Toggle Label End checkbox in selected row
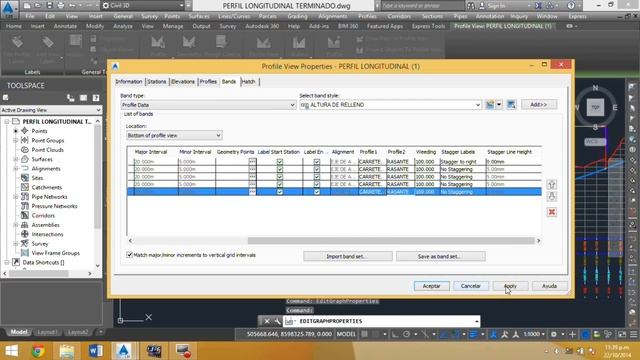 point(316,192)
